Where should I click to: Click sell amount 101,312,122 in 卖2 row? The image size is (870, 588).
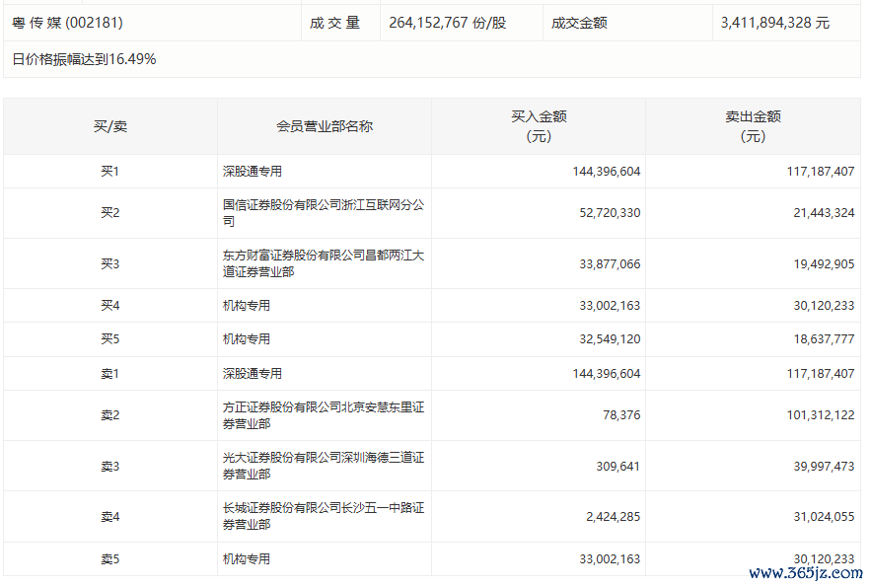pos(816,415)
